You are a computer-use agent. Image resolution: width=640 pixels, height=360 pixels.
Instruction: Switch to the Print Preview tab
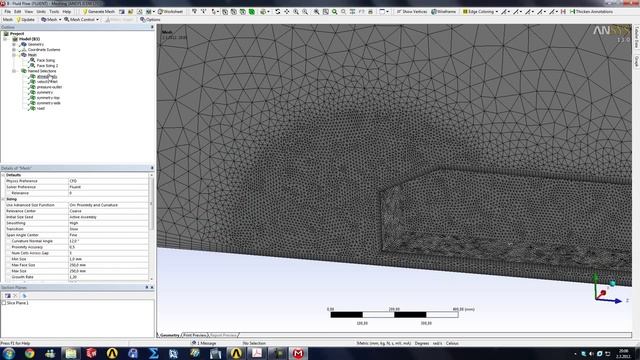[195, 335]
